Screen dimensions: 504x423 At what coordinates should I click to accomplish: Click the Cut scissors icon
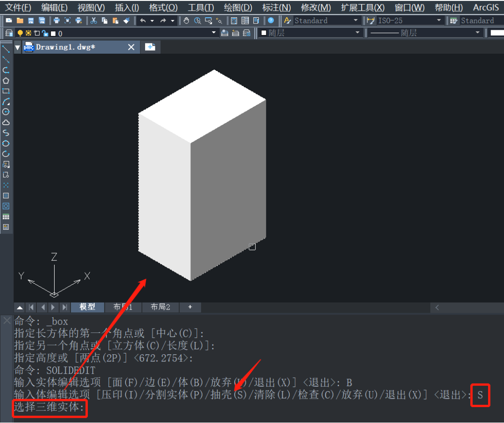click(x=93, y=21)
